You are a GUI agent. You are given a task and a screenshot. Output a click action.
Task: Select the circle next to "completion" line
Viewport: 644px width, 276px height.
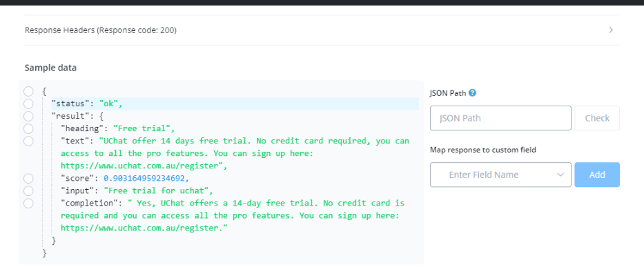click(x=28, y=203)
